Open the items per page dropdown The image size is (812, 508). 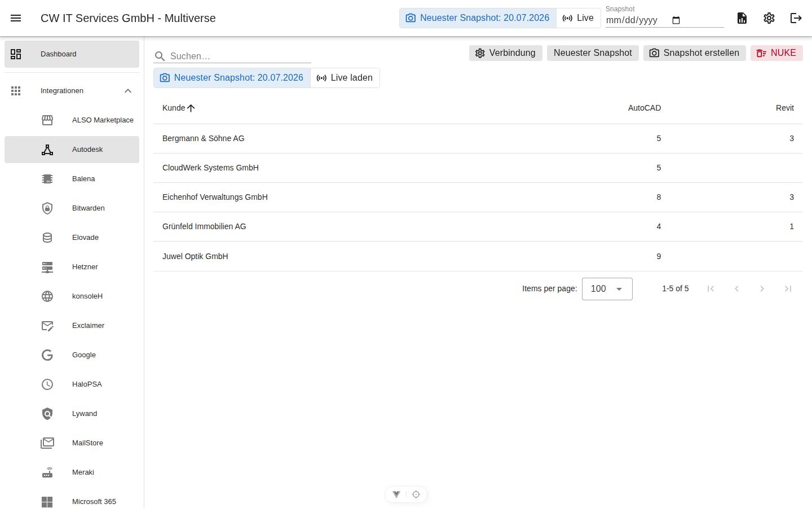(x=607, y=289)
